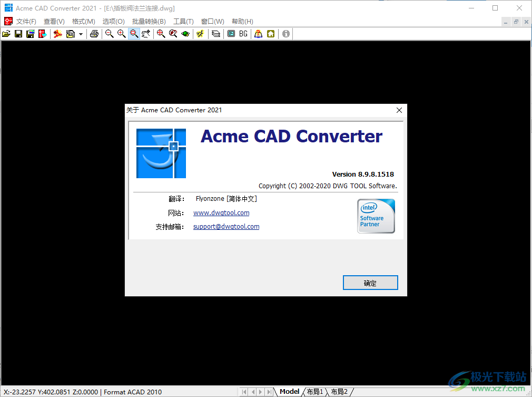Click the layout window icon before BG
The image size is (532, 397).
pos(231,34)
